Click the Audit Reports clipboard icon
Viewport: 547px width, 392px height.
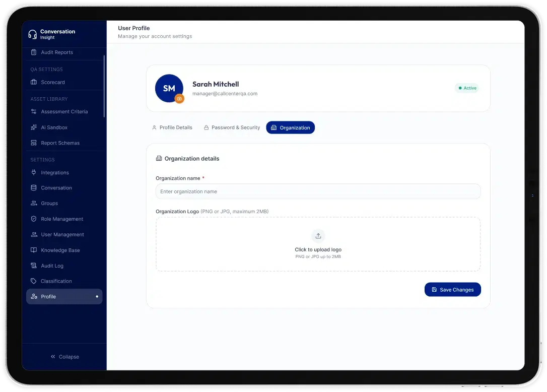point(33,52)
